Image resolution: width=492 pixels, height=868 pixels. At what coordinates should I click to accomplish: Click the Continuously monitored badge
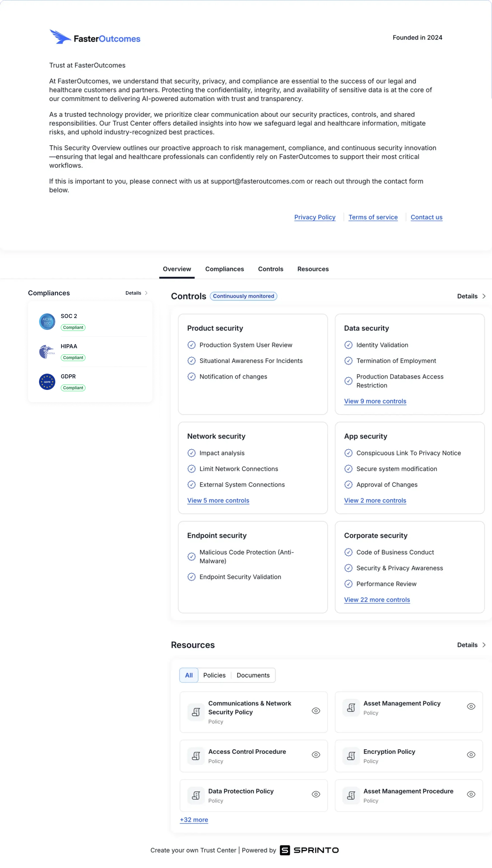click(243, 296)
